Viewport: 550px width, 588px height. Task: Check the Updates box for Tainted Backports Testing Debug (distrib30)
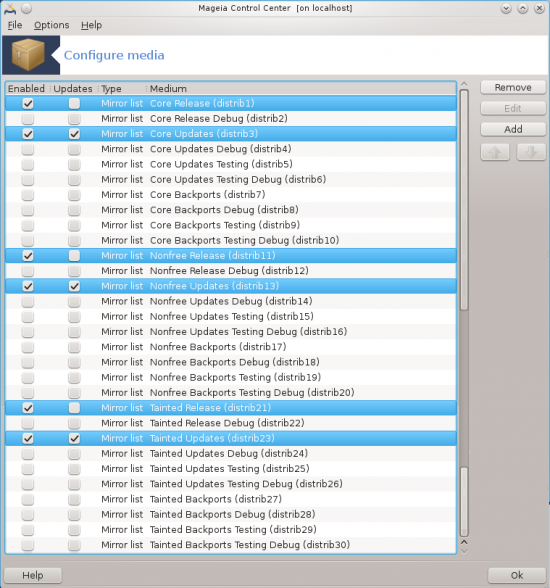[x=74, y=545]
